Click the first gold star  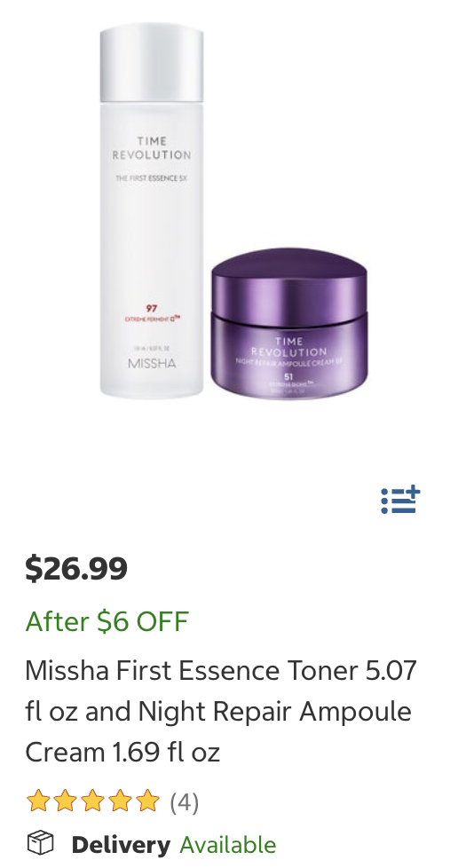[x=37, y=801]
